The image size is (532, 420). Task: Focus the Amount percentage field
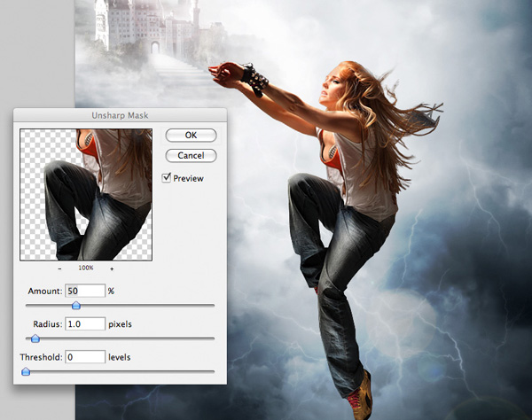pos(86,291)
